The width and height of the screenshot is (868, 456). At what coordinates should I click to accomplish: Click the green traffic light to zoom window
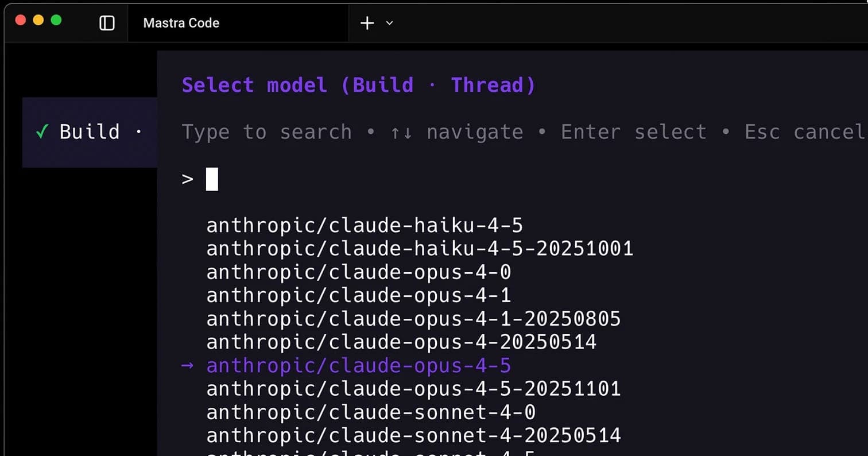point(56,19)
